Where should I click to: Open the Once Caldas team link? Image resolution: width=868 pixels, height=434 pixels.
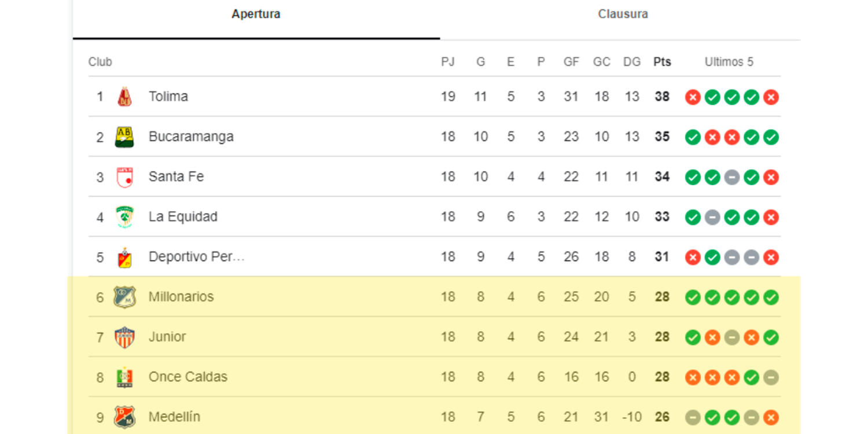(x=188, y=377)
